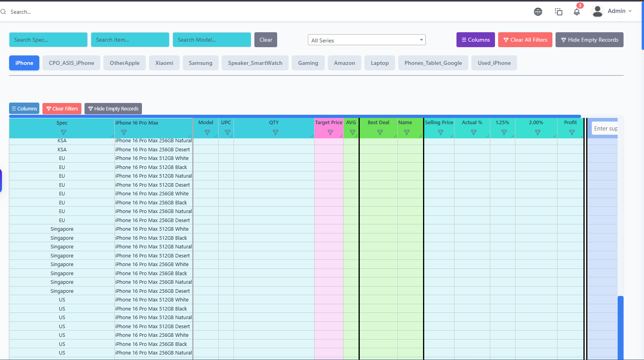Click the purple Columns button
Image resolution: width=644 pixels, height=360 pixels.
[x=476, y=40]
